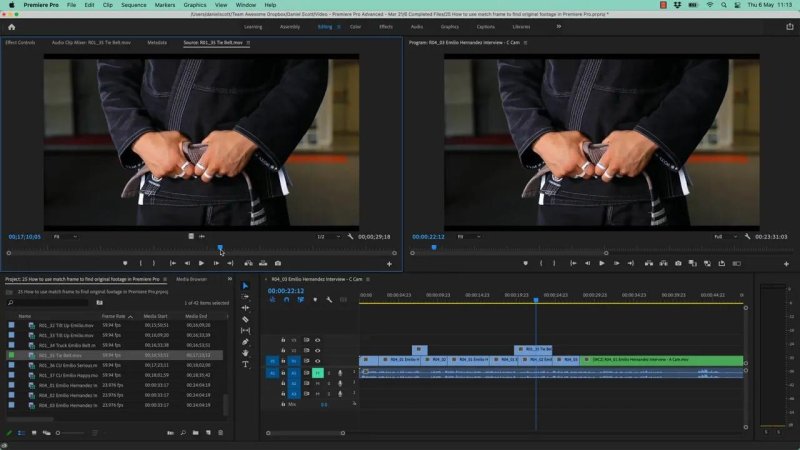The height and width of the screenshot is (450, 800).
Task: Select the Pen tool
Action: (x=245, y=342)
